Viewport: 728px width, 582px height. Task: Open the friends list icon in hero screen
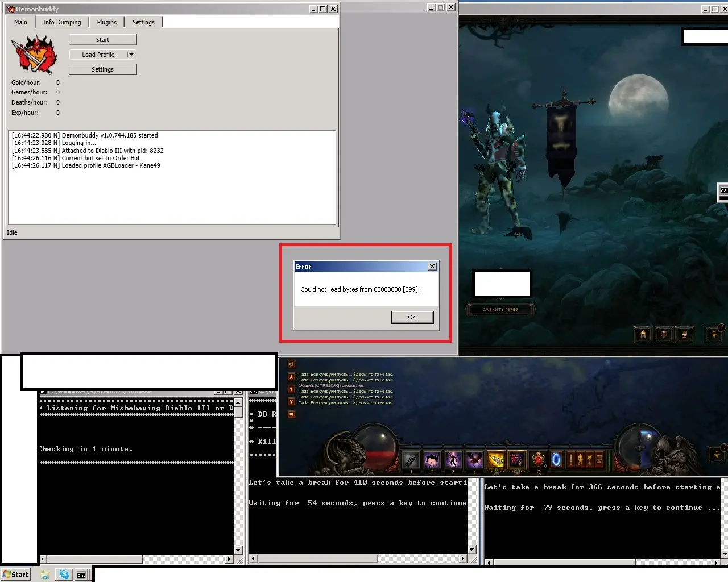[x=714, y=334]
